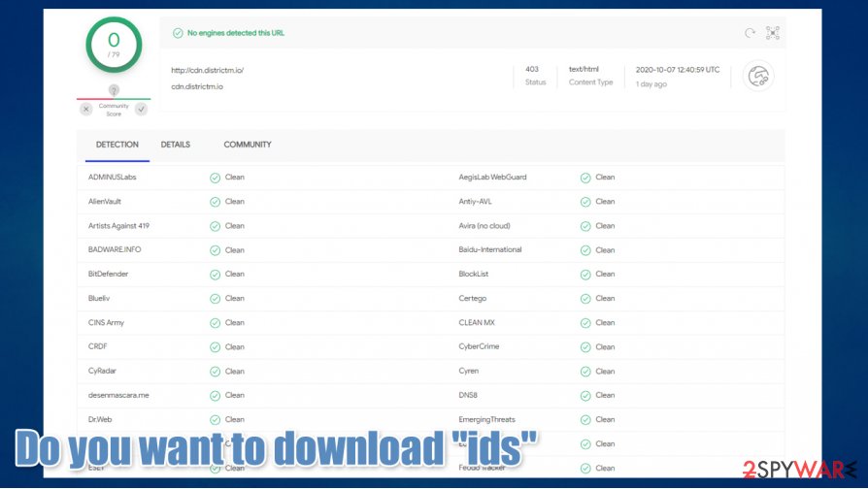
Task: Click Certego clean check icon
Action: (x=585, y=299)
